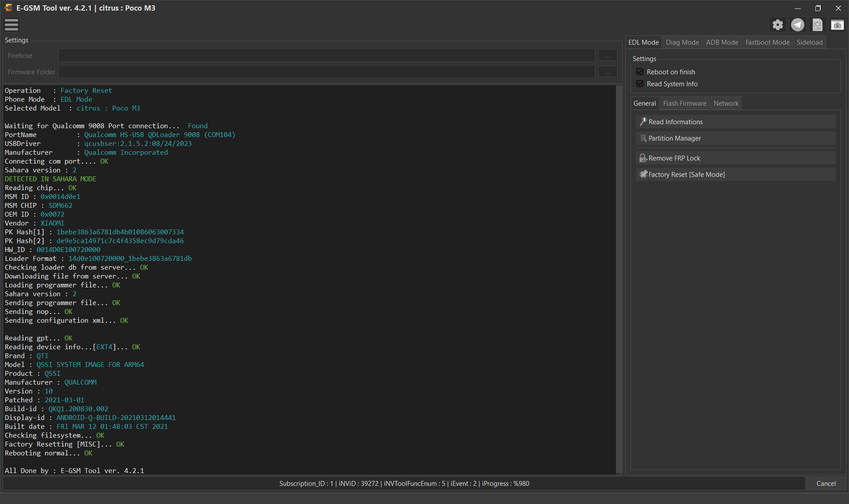Screen dimensions: 849x504
Task: Click the Factory Reset [Safe Mode] button
Action: pyautogui.click(x=735, y=175)
